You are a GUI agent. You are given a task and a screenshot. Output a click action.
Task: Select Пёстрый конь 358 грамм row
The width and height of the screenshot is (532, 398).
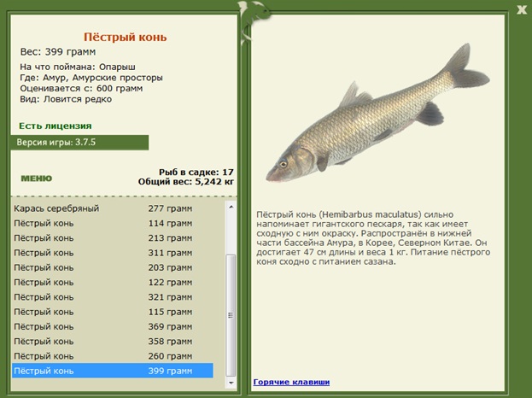113,342
